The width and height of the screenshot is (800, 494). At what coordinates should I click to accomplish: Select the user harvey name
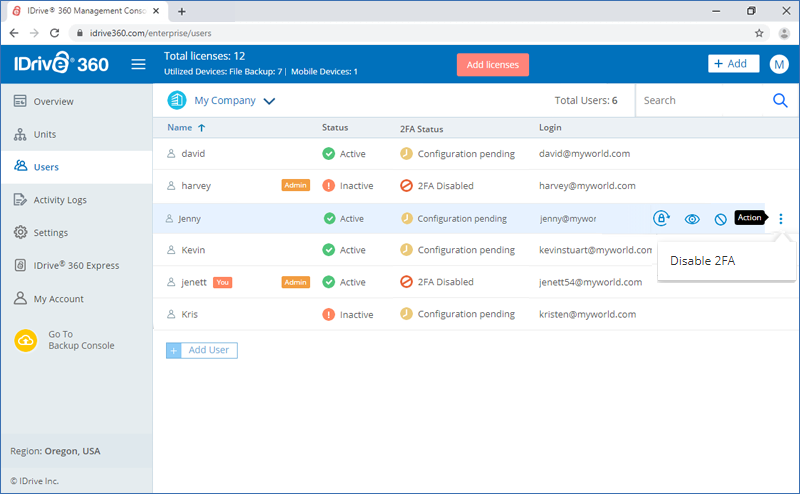point(196,186)
